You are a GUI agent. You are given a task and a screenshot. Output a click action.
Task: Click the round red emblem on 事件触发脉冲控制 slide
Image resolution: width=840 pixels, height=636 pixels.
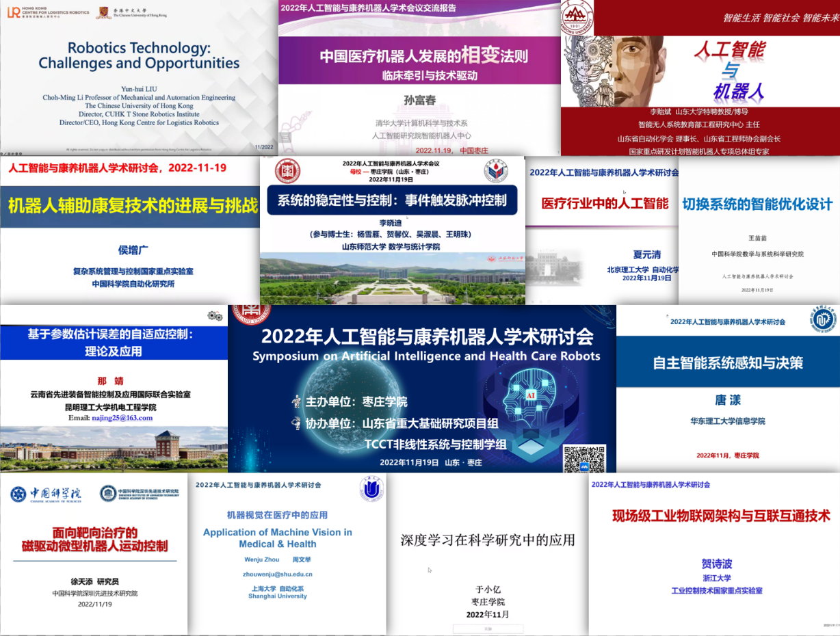click(287, 171)
